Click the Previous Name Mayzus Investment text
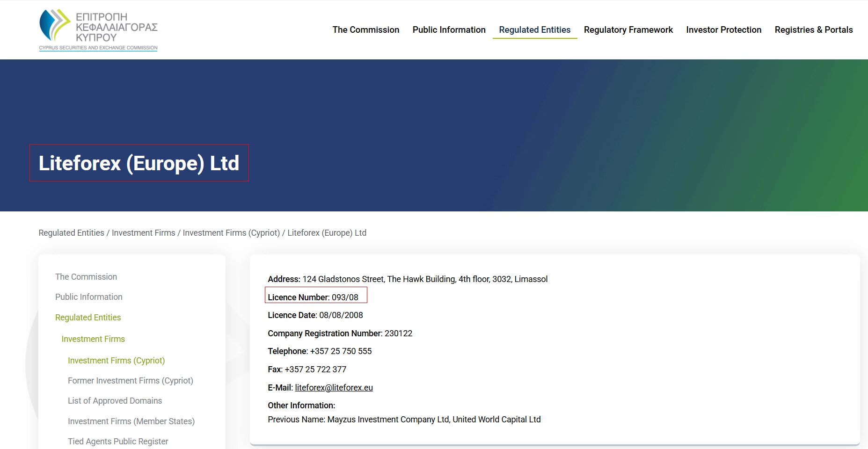 coord(404,420)
